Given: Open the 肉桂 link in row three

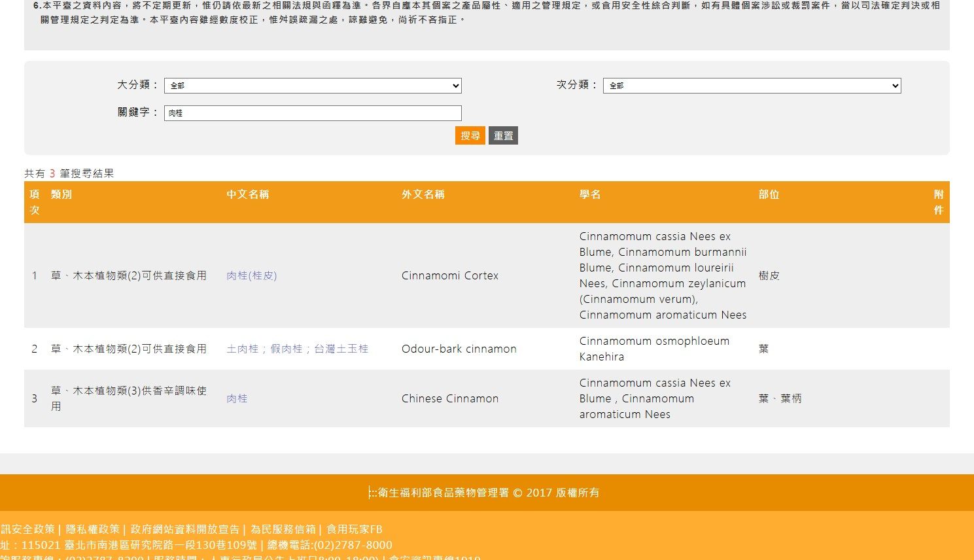Looking at the screenshot, I should [x=237, y=398].
